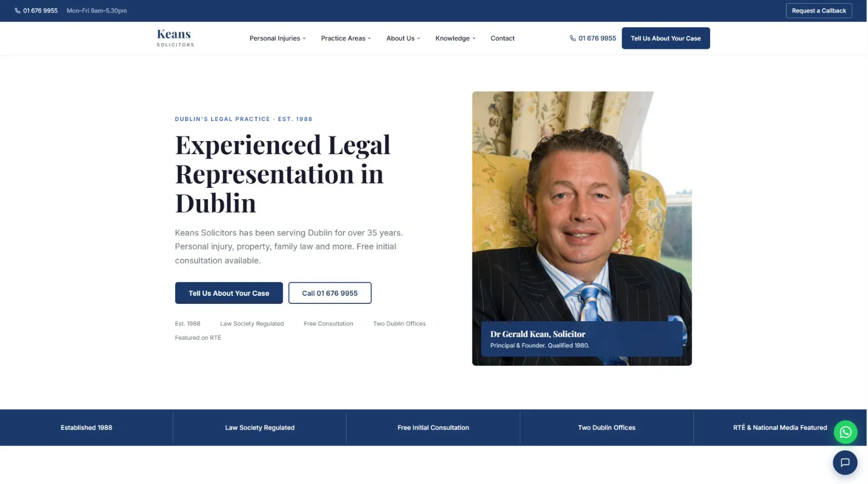Click hero Tell Us About Your Case button

click(229, 293)
